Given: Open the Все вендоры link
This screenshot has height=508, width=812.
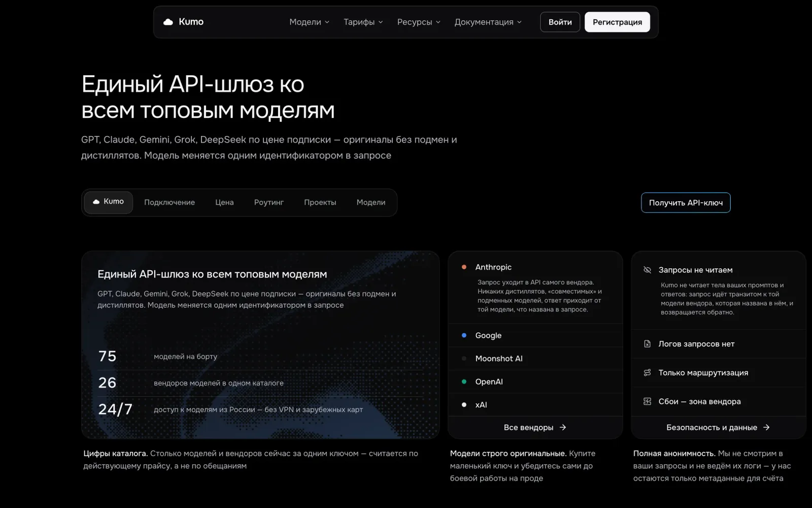Looking at the screenshot, I should tap(535, 427).
